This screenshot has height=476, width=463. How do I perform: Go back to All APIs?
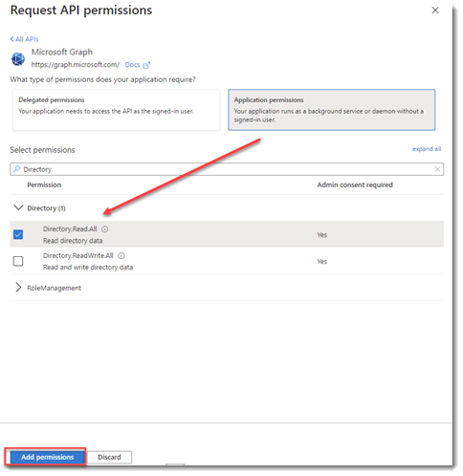click(24, 39)
